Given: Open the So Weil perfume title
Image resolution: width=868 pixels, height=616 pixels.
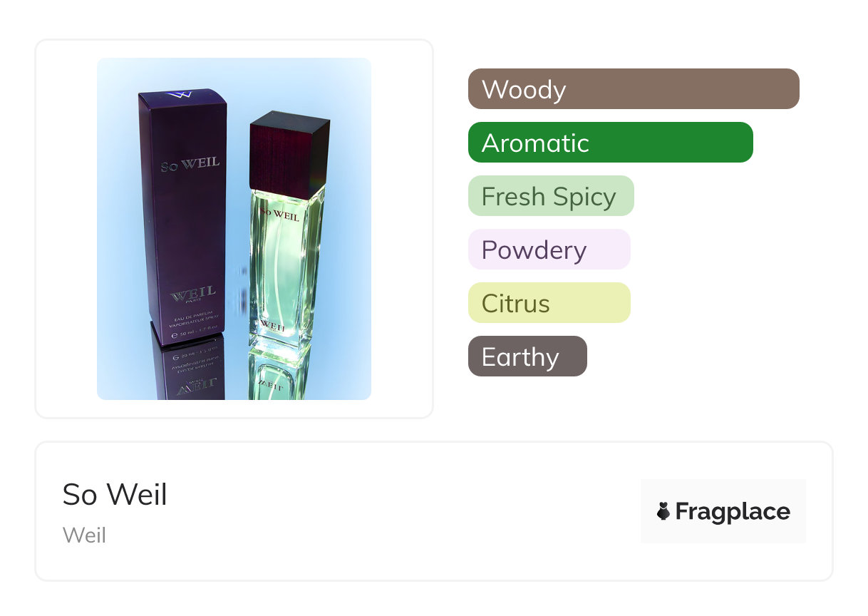Looking at the screenshot, I should pyautogui.click(x=115, y=494).
